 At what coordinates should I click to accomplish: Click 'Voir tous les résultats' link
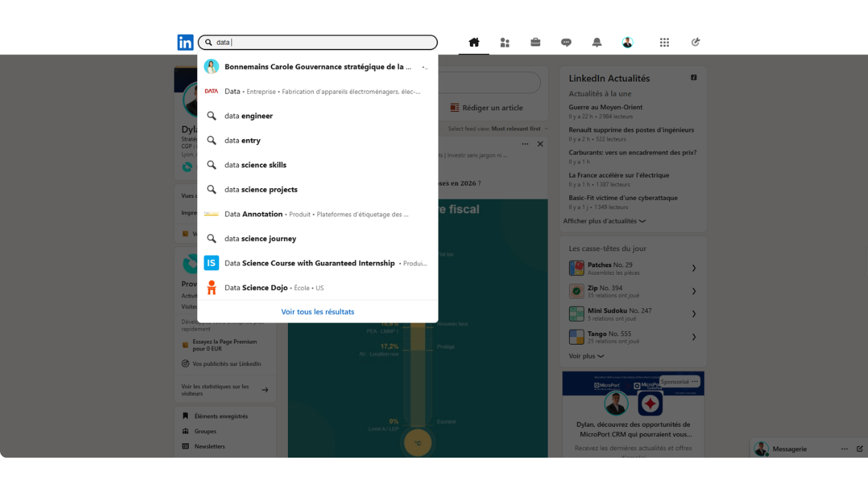coord(318,312)
